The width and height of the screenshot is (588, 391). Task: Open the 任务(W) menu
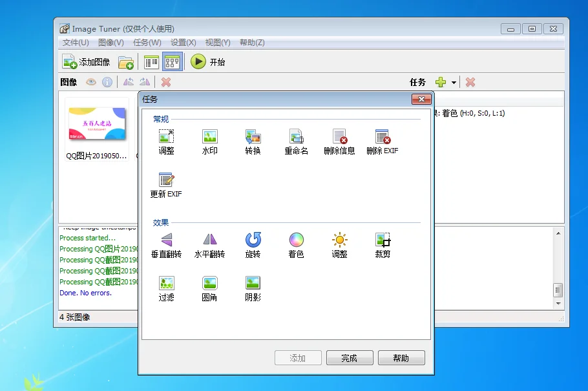tap(147, 43)
